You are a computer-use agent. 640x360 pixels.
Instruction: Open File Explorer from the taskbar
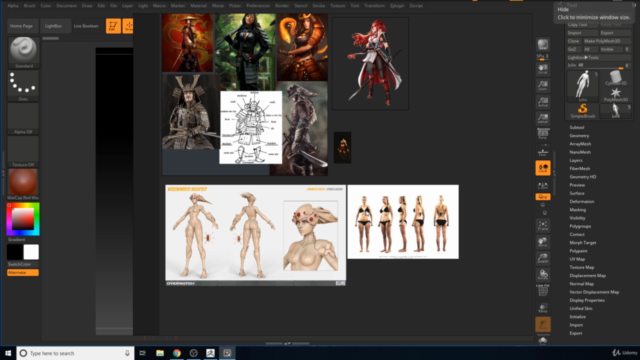(160, 353)
